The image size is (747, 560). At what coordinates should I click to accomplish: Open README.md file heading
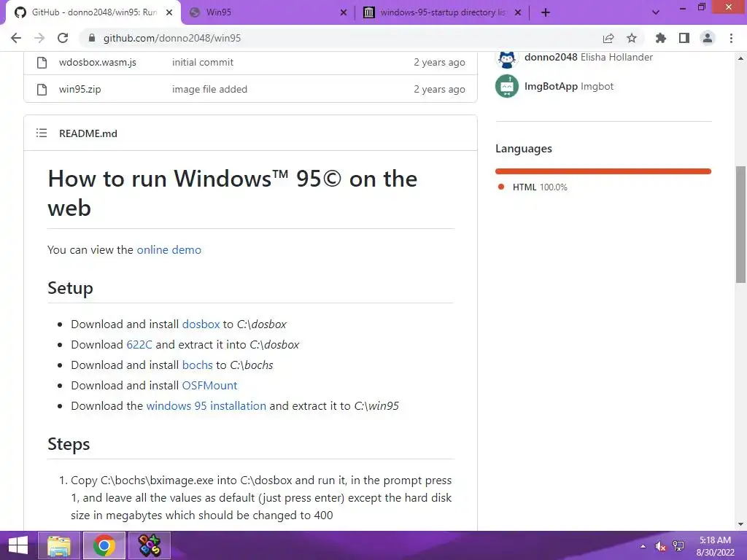(x=88, y=133)
